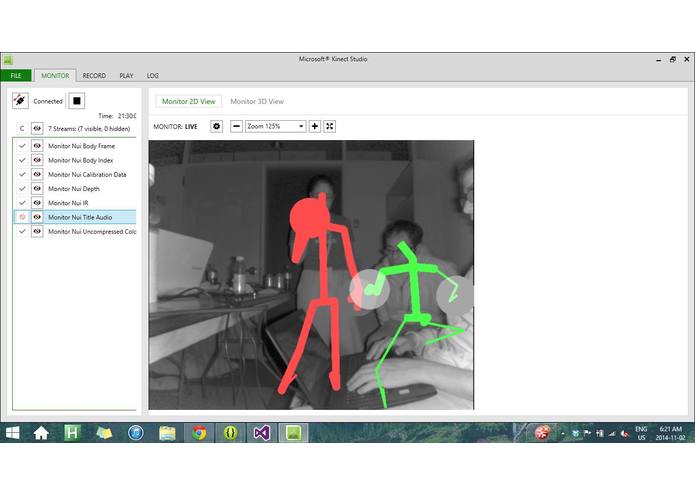695x494 pixels.
Task: Zoom out with the minus button
Action: pyautogui.click(x=236, y=126)
